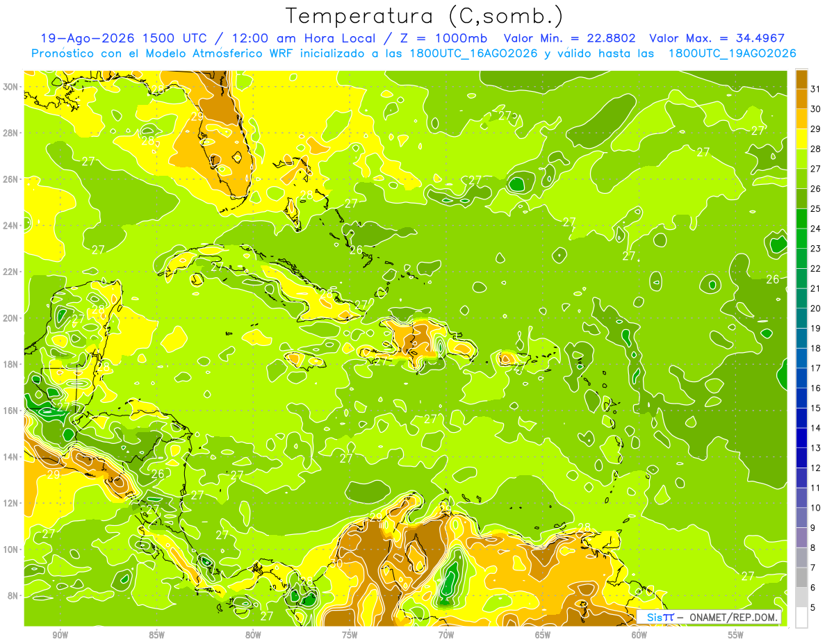
Task: Click the color bar label 23
Action: point(816,248)
